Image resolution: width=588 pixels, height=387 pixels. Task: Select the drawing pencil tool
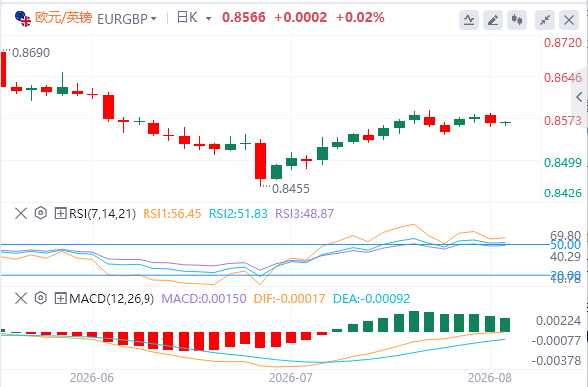(x=493, y=20)
